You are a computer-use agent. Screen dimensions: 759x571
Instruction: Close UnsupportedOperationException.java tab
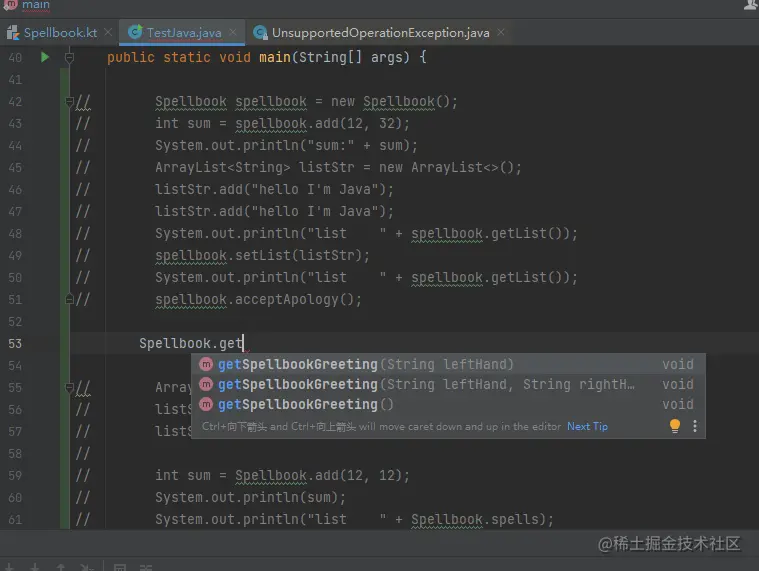tap(501, 32)
